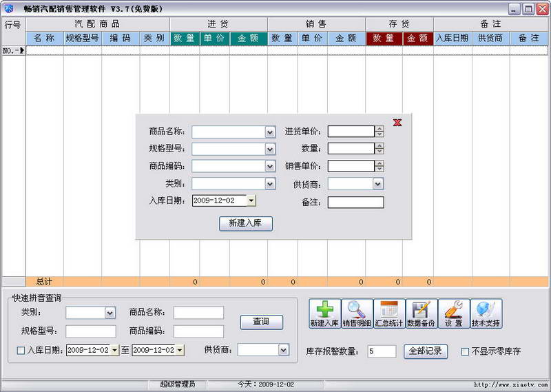Screen dimensions: 551x392
Task: Close the new-stock dialog with red X
Action: [397, 123]
